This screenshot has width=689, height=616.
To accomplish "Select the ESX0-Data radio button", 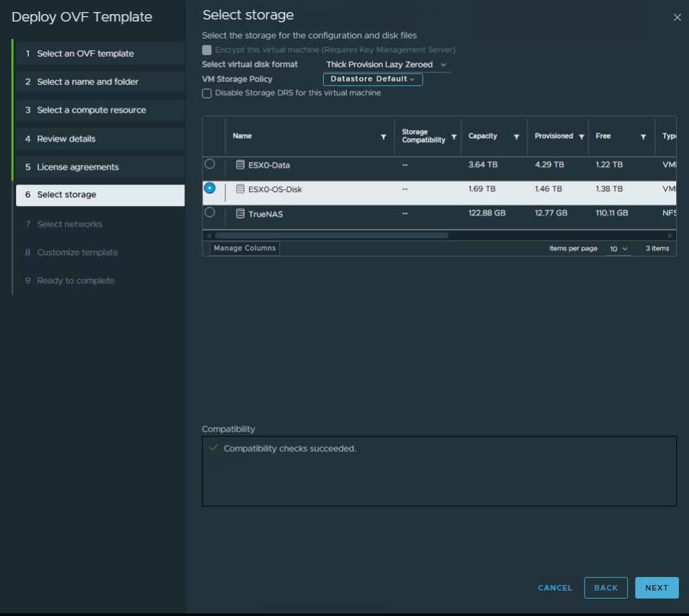I will pos(210,164).
